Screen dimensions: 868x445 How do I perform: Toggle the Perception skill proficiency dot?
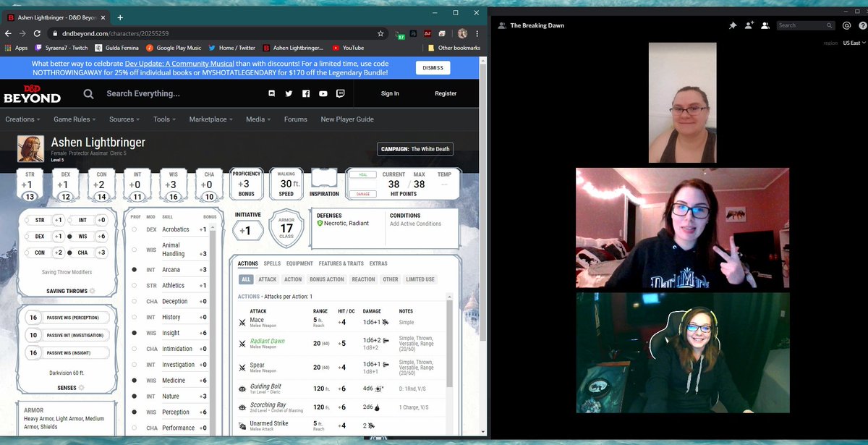135,412
